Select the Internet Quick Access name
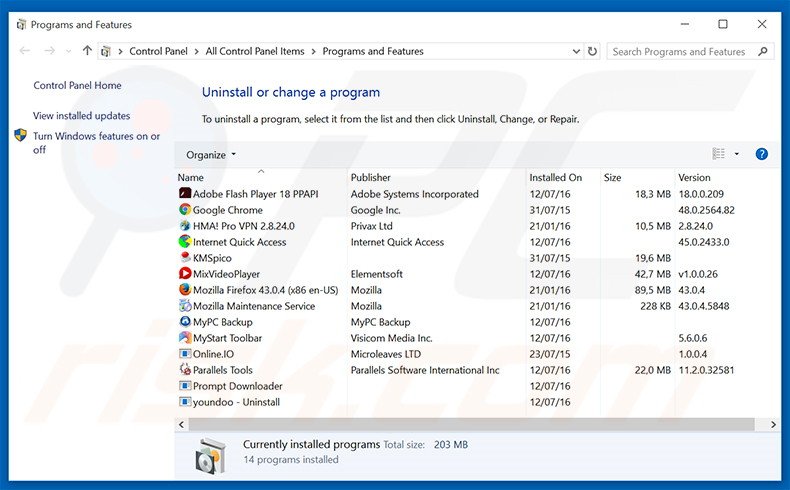790x490 pixels. point(239,242)
